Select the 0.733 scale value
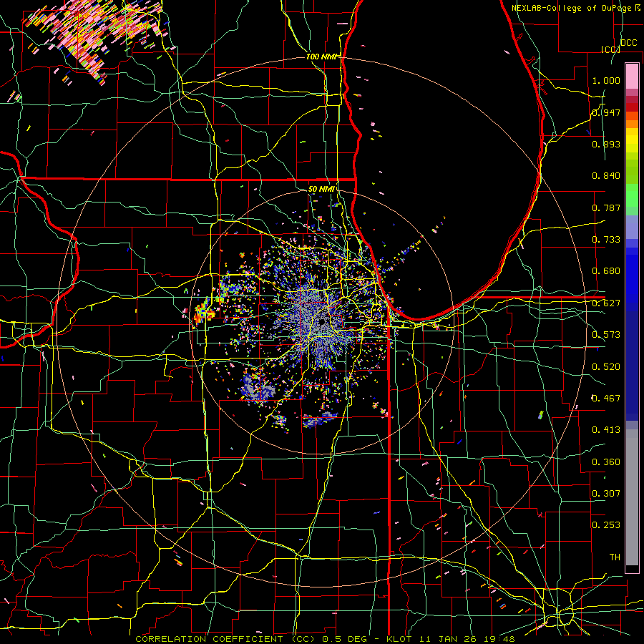The width and height of the screenshot is (644, 644). pos(606,240)
